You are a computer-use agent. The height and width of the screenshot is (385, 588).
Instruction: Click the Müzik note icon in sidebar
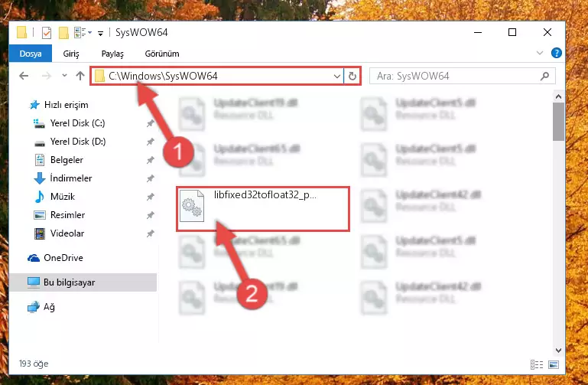click(x=39, y=197)
